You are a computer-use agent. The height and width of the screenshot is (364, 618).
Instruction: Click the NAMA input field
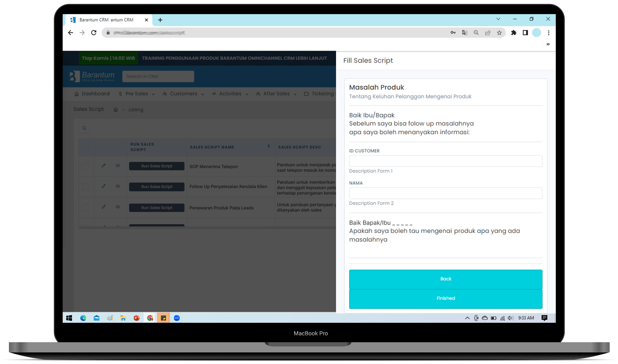pos(445,193)
